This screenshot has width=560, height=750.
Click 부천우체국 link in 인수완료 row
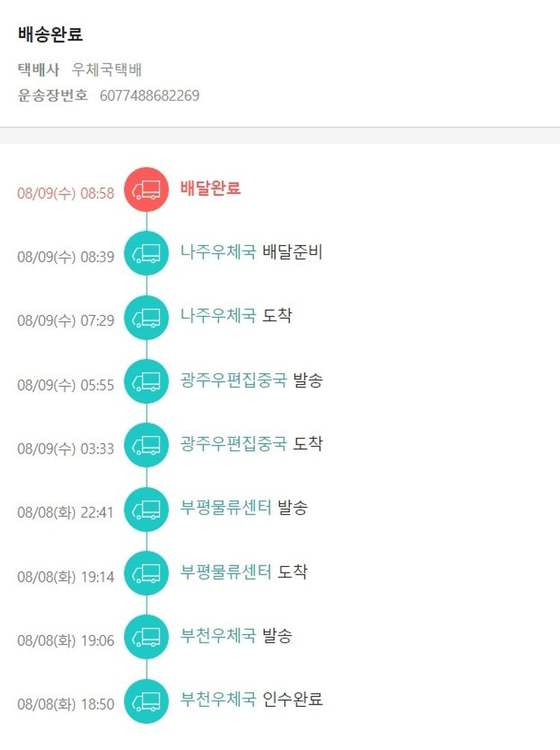point(218,700)
